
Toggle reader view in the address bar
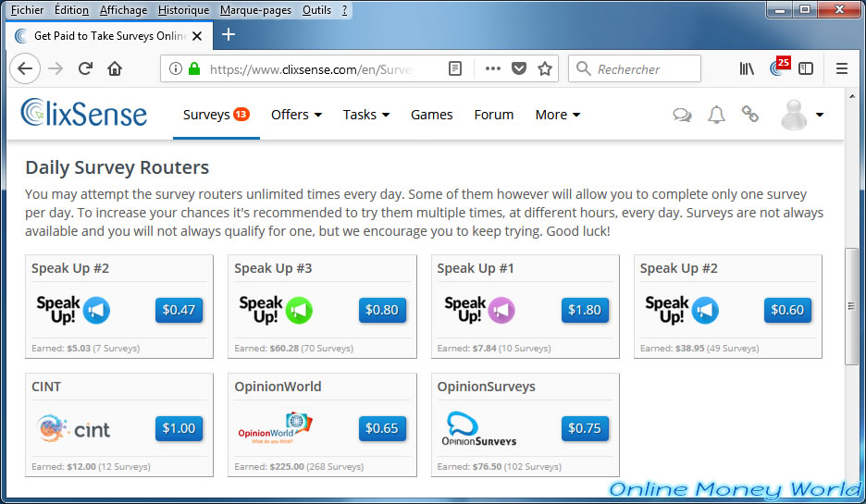coord(455,68)
